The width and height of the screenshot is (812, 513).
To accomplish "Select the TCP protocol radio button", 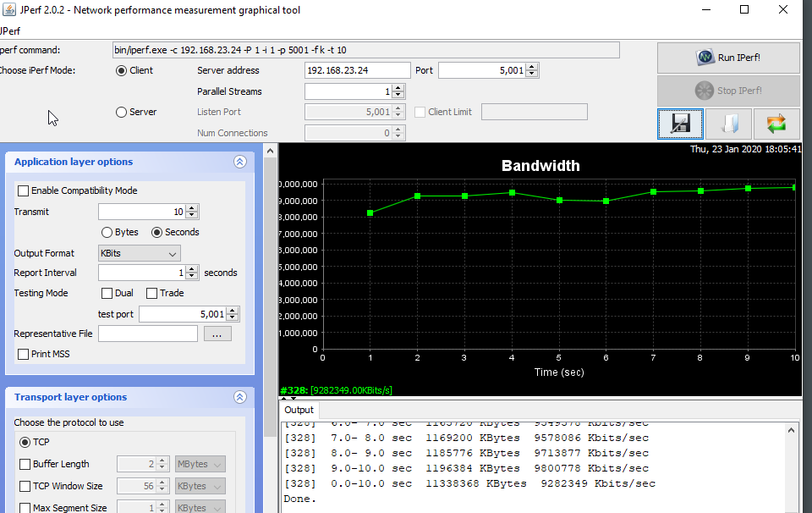I will [x=25, y=442].
